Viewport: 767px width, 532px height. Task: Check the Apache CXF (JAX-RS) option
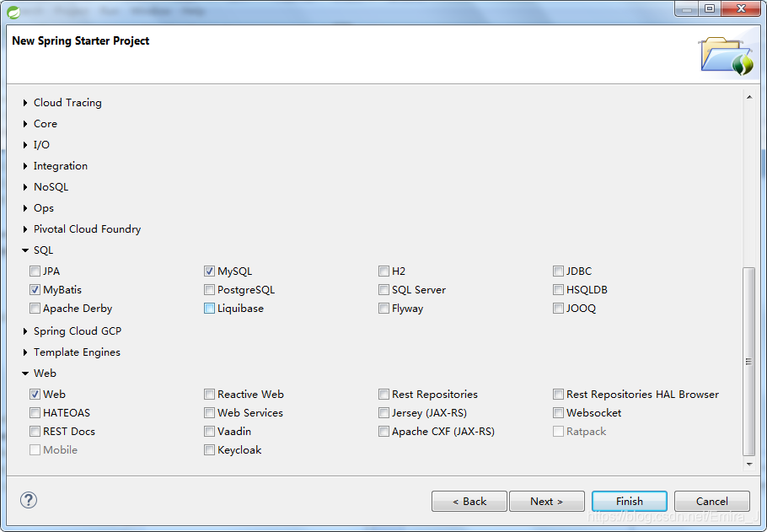(x=384, y=431)
